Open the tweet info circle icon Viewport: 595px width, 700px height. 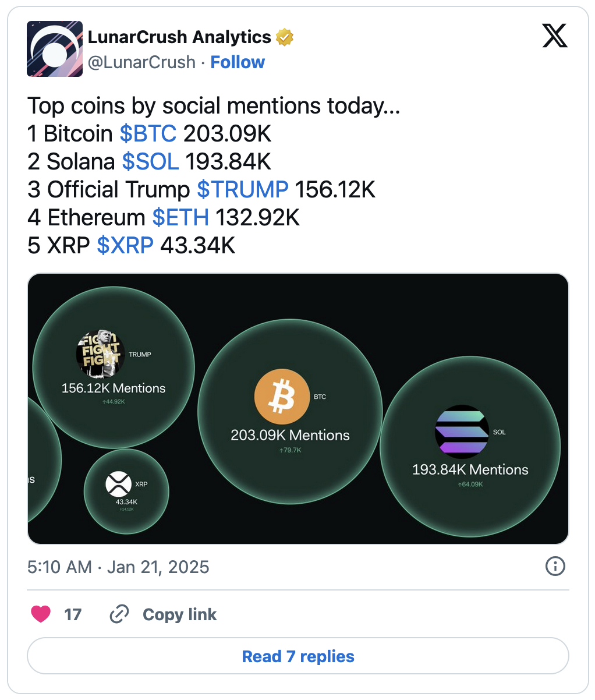point(555,566)
